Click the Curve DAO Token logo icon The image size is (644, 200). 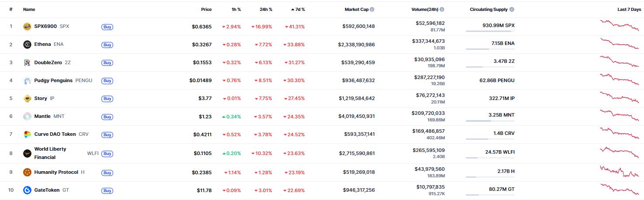27,134
